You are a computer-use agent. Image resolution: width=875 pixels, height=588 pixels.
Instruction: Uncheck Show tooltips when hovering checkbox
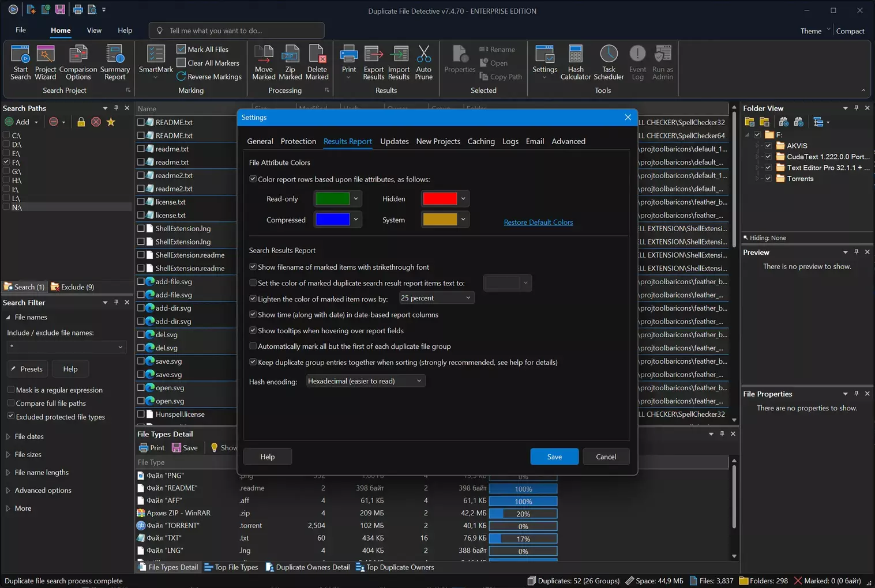[253, 331]
